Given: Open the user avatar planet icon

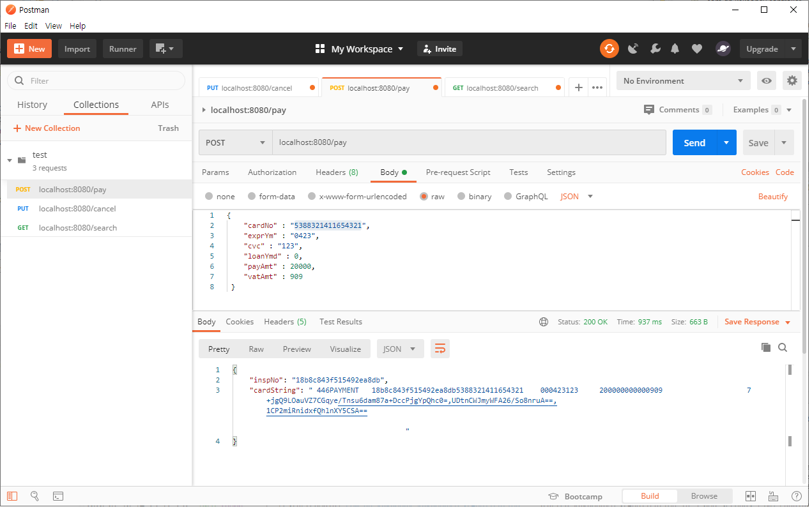Looking at the screenshot, I should 723,49.
